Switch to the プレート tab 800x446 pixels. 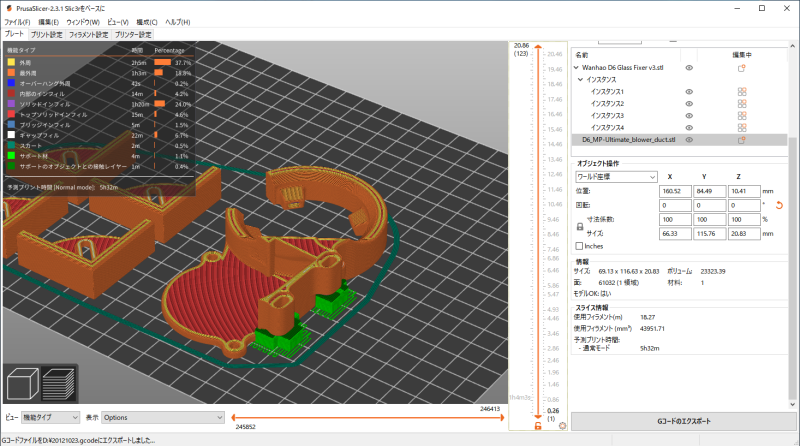point(14,34)
